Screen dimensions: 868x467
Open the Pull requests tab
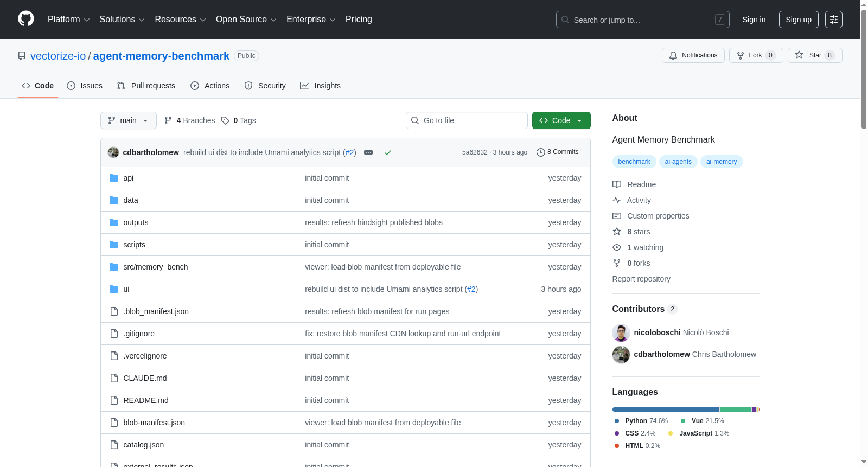146,86
